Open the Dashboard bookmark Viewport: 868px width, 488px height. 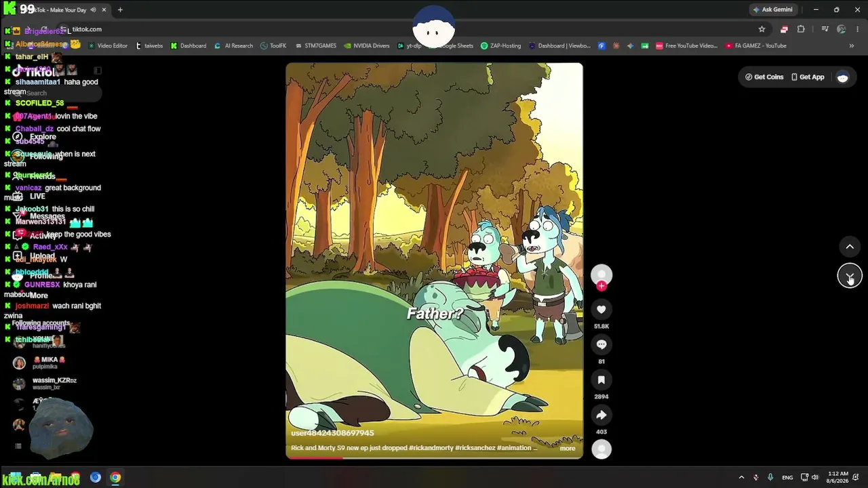pos(188,46)
